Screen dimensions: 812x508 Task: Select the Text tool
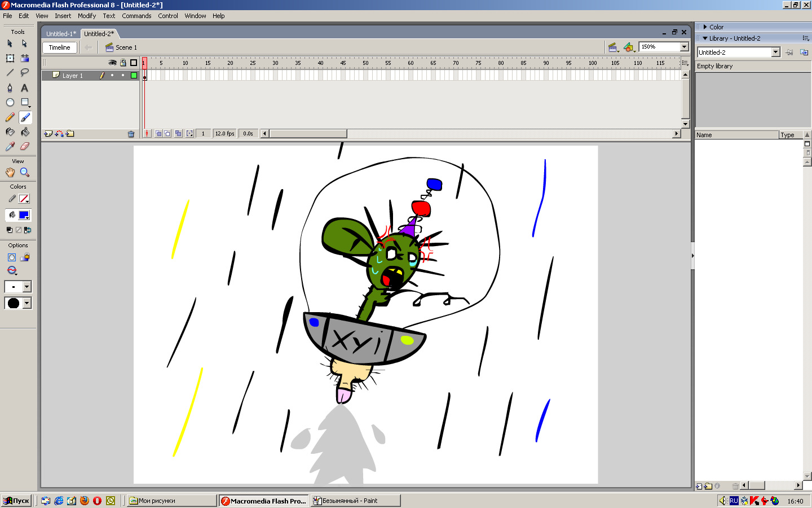click(x=24, y=87)
